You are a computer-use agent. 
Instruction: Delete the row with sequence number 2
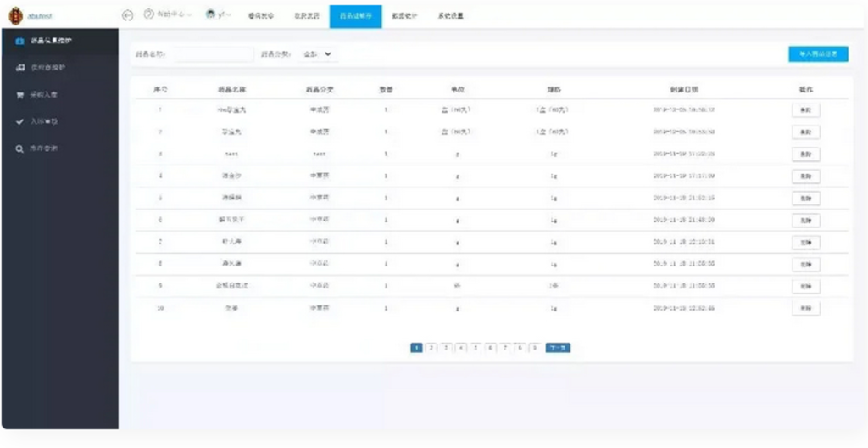806,132
